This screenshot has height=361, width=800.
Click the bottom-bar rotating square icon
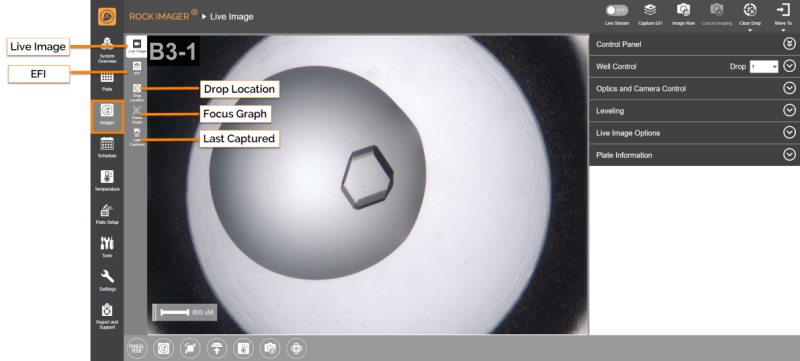tap(190, 348)
